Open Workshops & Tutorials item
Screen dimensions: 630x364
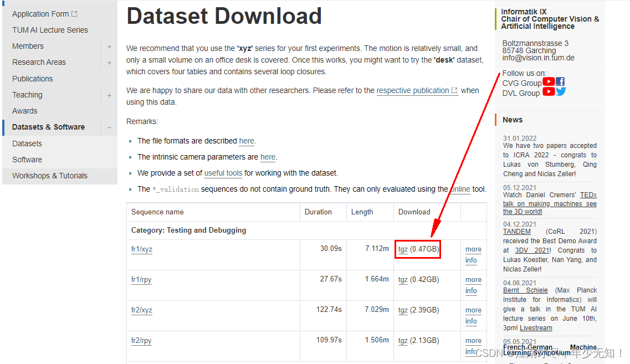(x=50, y=176)
